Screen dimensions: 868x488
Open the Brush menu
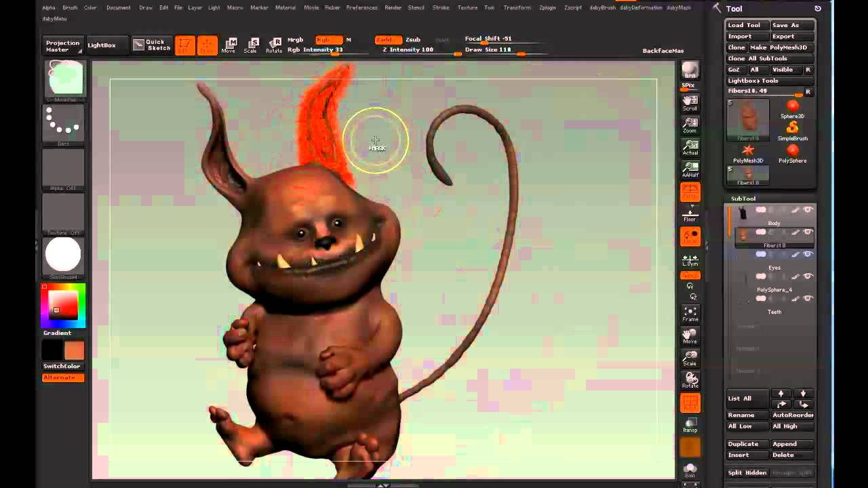click(x=70, y=7)
